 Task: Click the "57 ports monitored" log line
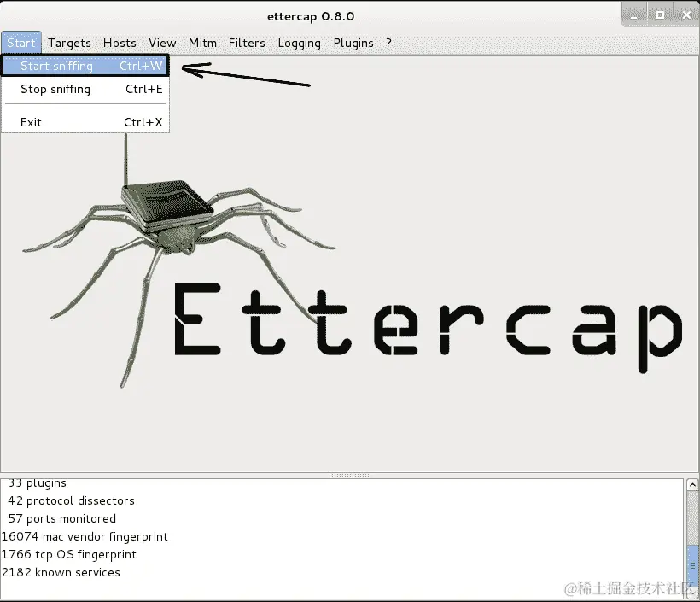tap(62, 518)
